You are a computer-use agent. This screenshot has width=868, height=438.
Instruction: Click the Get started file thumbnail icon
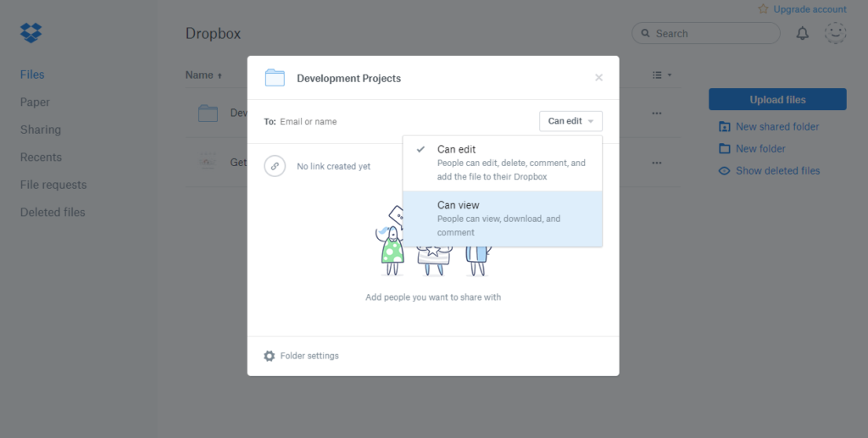pyautogui.click(x=209, y=163)
